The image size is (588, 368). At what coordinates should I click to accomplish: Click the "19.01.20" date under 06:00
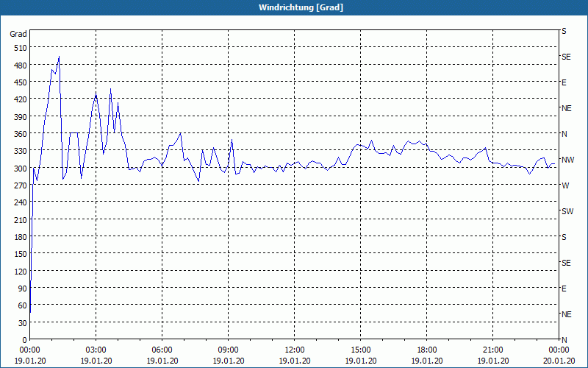pyautogui.click(x=162, y=361)
